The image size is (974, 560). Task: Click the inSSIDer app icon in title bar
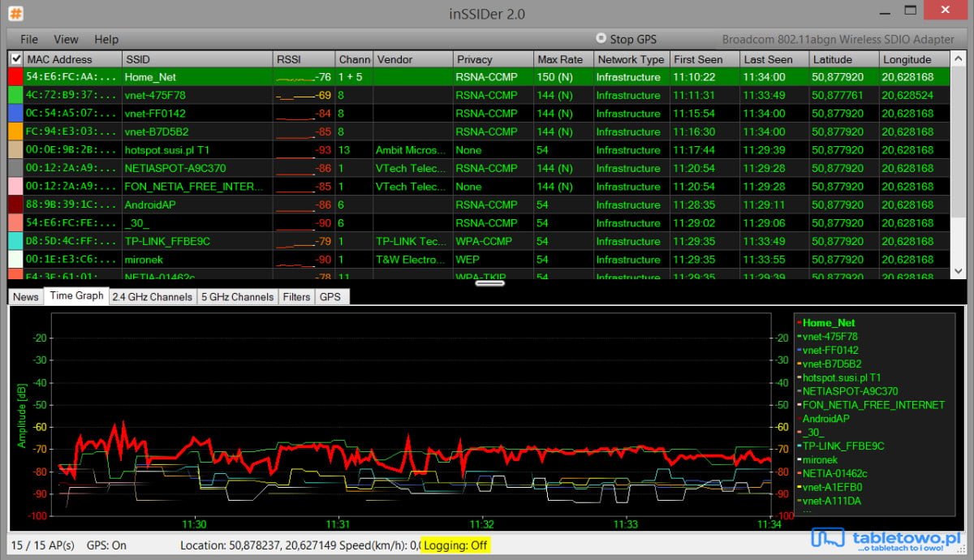(x=15, y=14)
